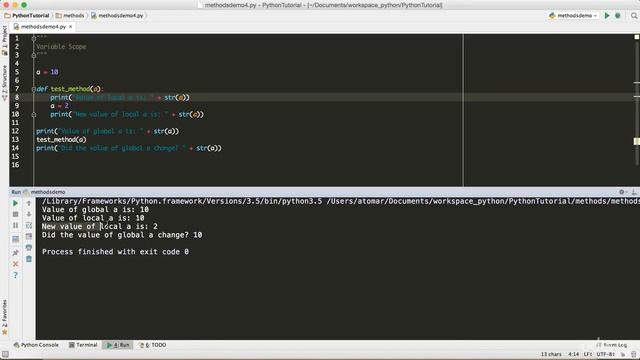This screenshot has height=360, width=640.
Task: Click the caret position 4:14 in status bar
Action: pos(573,354)
